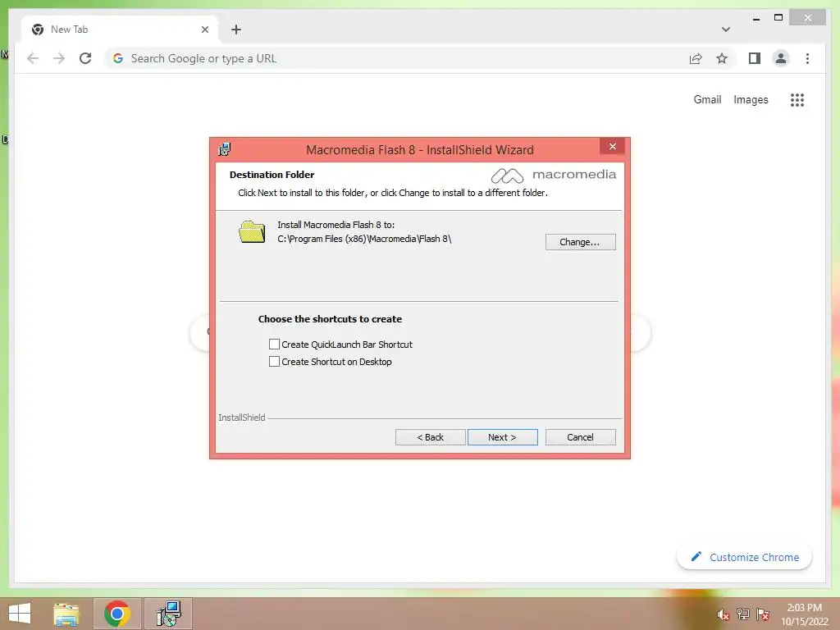Open Google apps grid icon

pos(797,99)
